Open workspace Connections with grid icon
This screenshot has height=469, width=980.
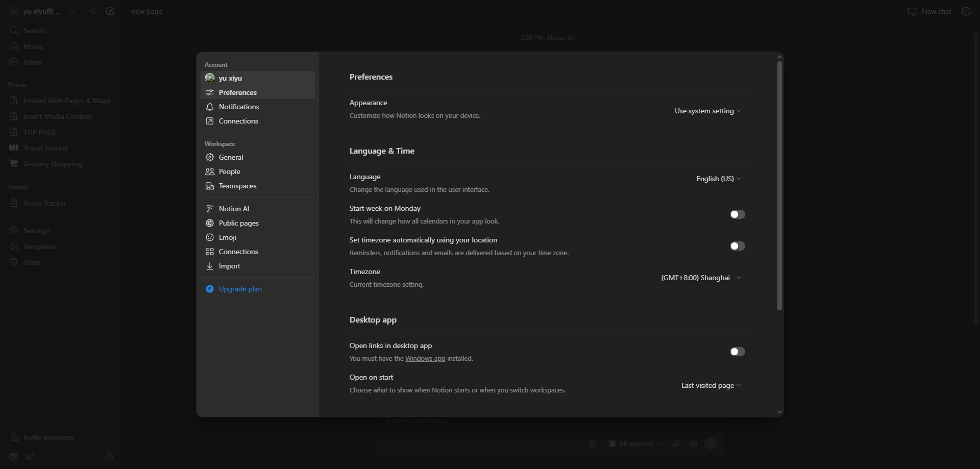pos(258,252)
